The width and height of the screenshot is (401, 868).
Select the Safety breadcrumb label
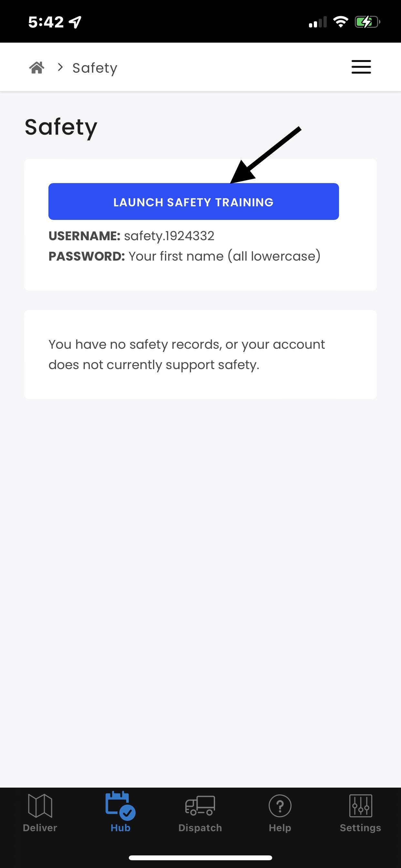point(95,68)
